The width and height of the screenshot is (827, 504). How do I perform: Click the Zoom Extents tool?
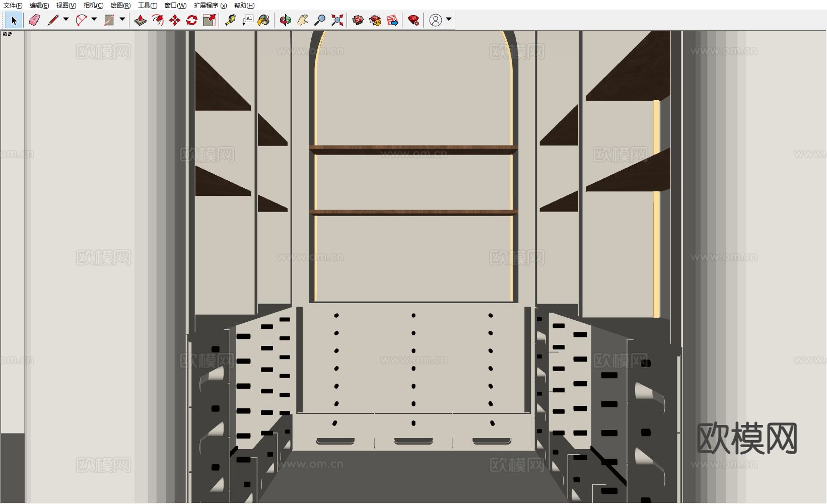(x=337, y=20)
